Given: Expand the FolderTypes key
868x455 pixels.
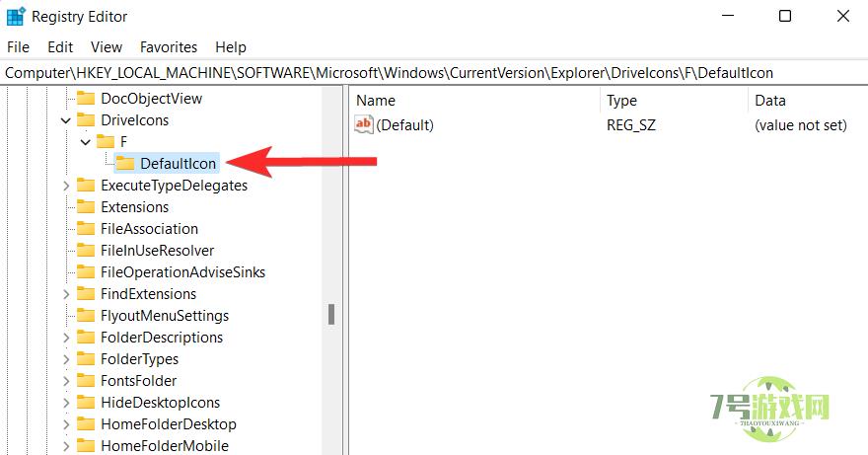Looking at the screenshot, I should [x=66, y=359].
